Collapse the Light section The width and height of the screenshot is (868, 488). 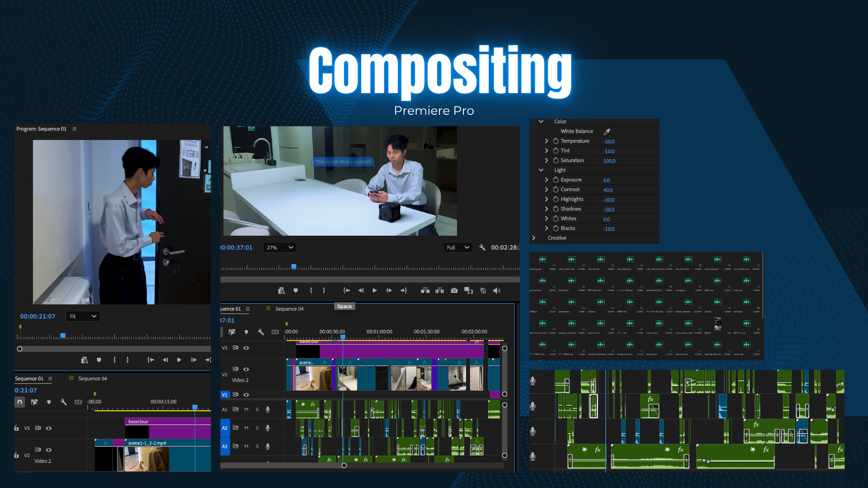coord(541,170)
